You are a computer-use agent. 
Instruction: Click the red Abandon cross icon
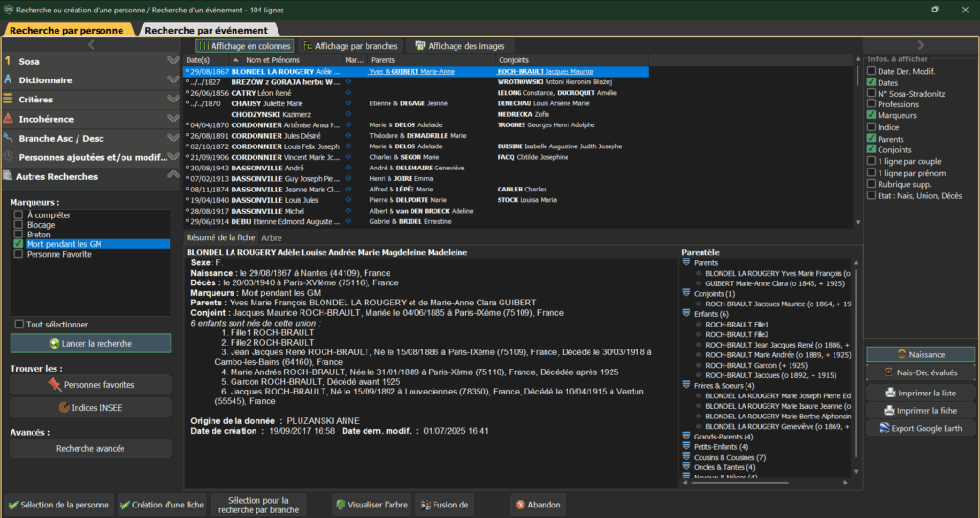[520, 505]
